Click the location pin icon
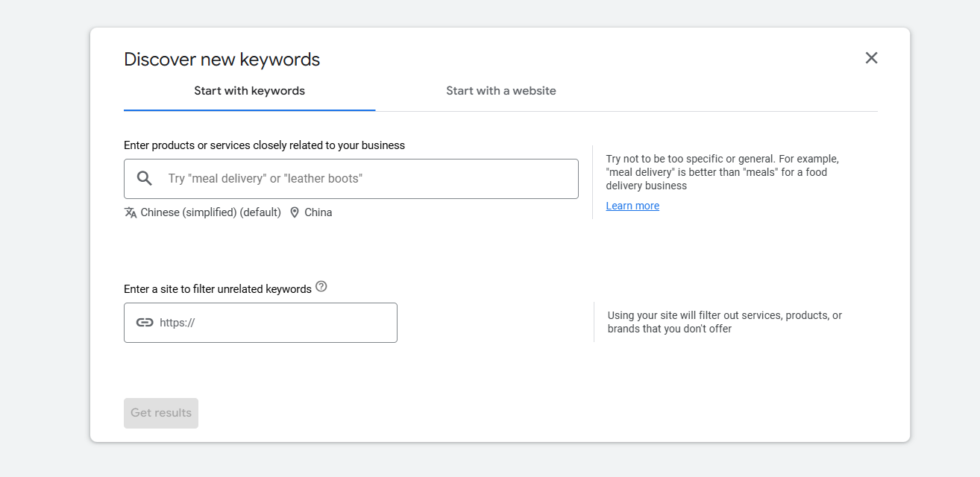The height and width of the screenshot is (477, 980). click(295, 212)
